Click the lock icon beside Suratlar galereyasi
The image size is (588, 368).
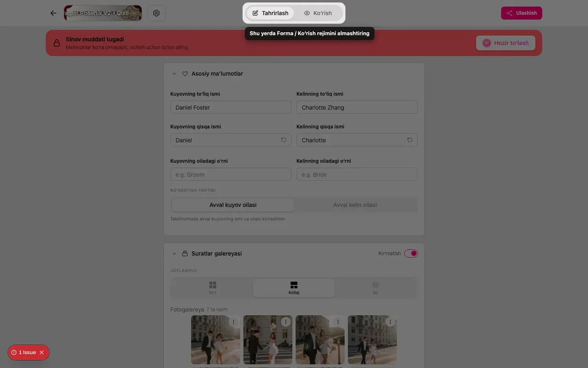(185, 253)
